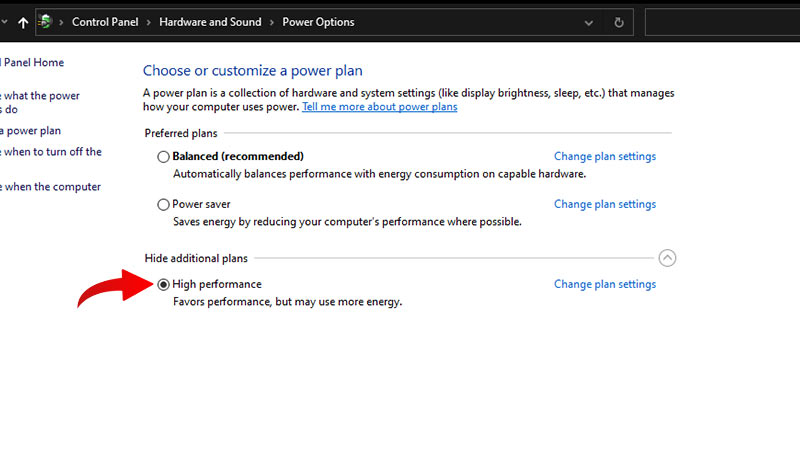This screenshot has width=800, height=450.
Task: Expand the chevron after Control Panel breadcrumb
Action: point(148,22)
